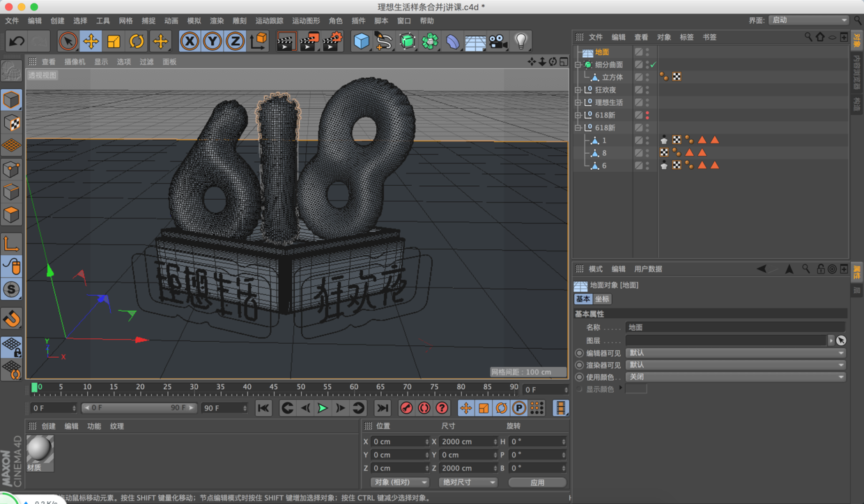Toggle X axis lock
Viewport: 864px width, 504px height.
pos(189,41)
